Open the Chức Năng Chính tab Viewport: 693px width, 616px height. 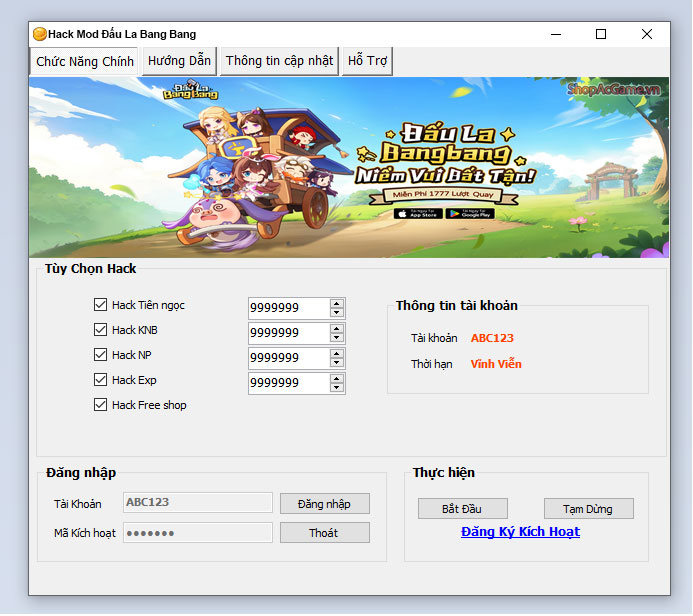[84, 61]
